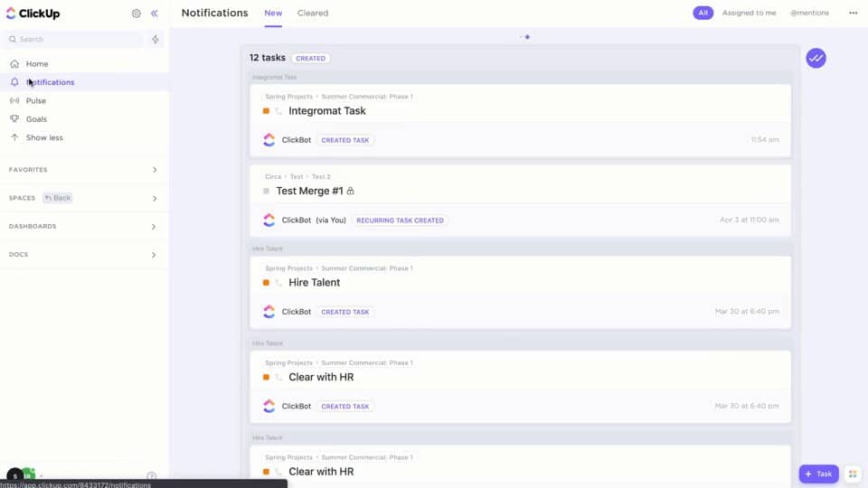Open the Hire Talent task title
The image size is (868, 488).
(x=315, y=283)
